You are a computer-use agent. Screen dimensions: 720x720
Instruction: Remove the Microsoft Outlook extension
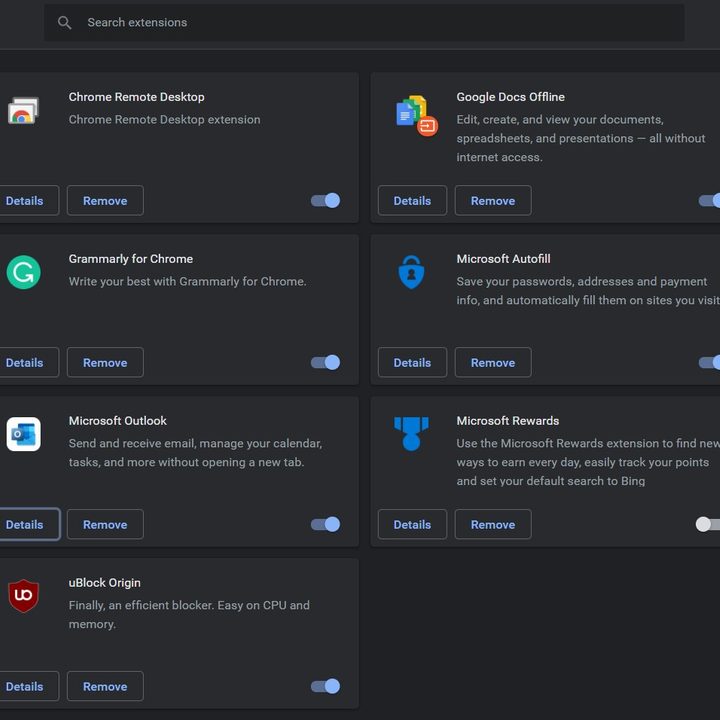[105, 524]
